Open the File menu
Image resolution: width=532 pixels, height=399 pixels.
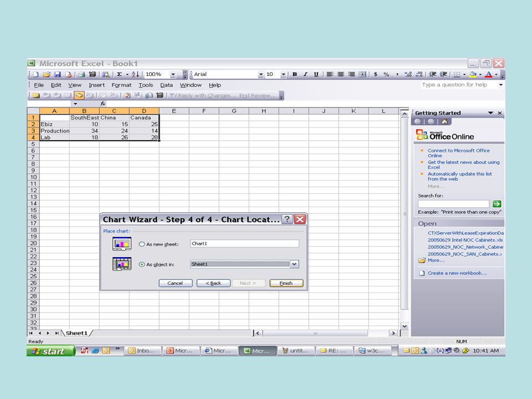click(39, 85)
